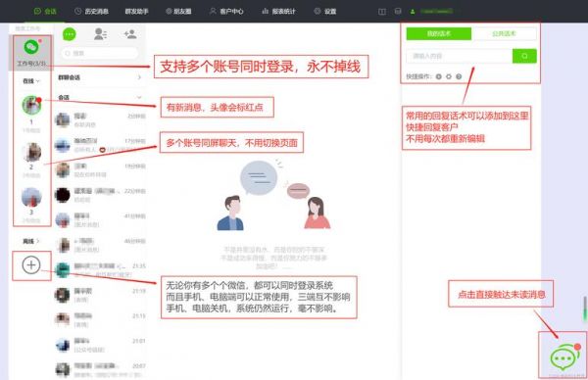Expand the 离线 accounts section
The height and width of the screenshot is (380, 588).
coord(31,241)
